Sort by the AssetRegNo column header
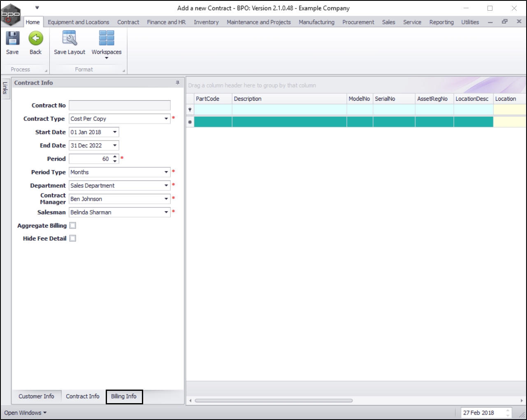This screenshot has height=420, width=527. tap(434, 99)
